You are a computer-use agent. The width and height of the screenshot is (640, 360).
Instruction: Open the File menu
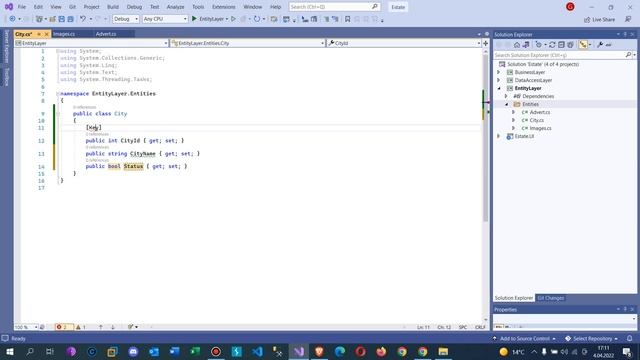coord(22,7)
